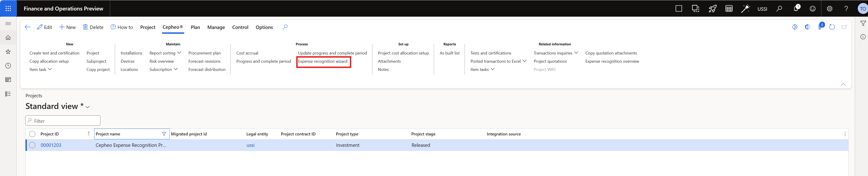This screenshot has height=176, width=868.
Task: Expand the Item task dropdown under New
Action: (x=41, y=70)
